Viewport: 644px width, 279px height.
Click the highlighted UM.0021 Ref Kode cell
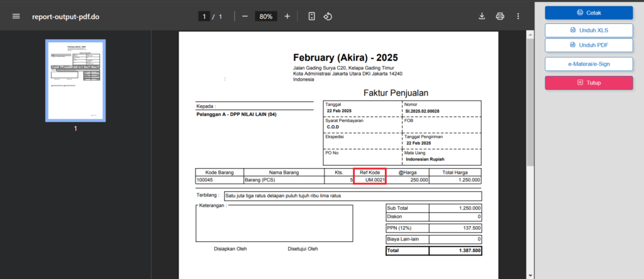click(x=370, y=179)
